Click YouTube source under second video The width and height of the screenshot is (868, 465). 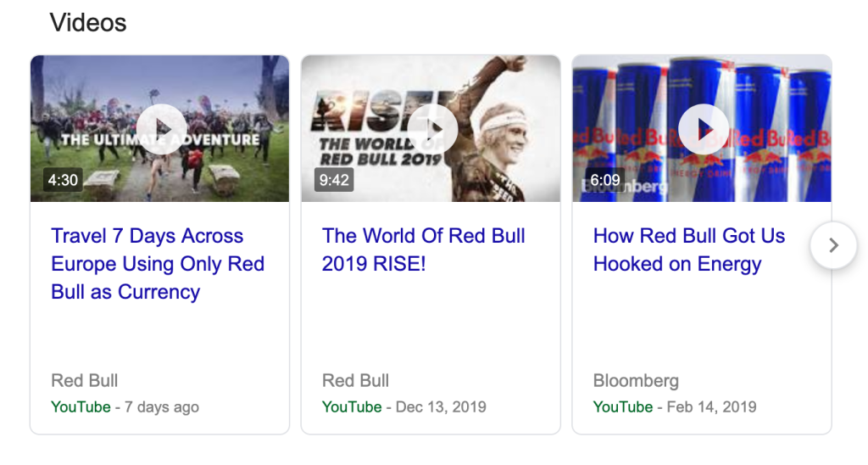click(352, 406)
